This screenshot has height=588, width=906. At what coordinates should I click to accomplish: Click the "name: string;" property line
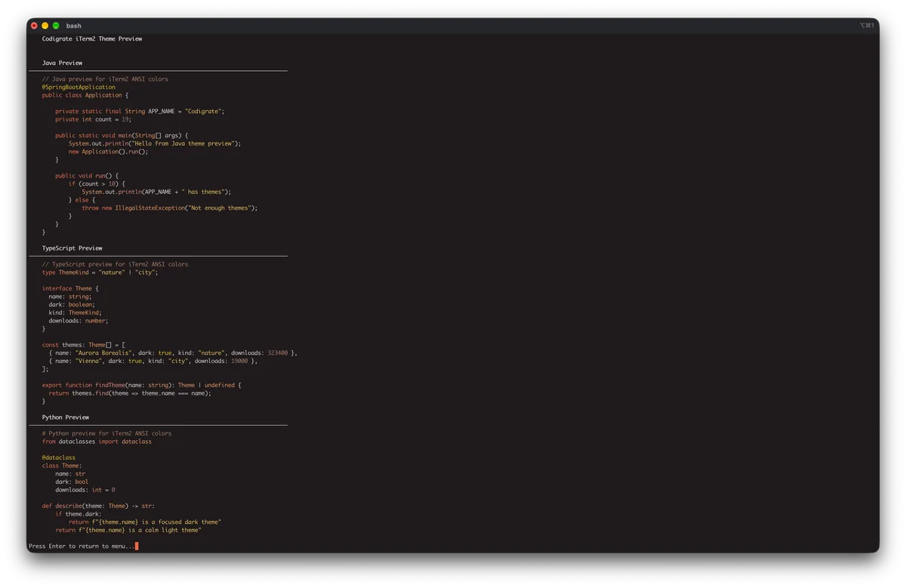coord(70,297)
